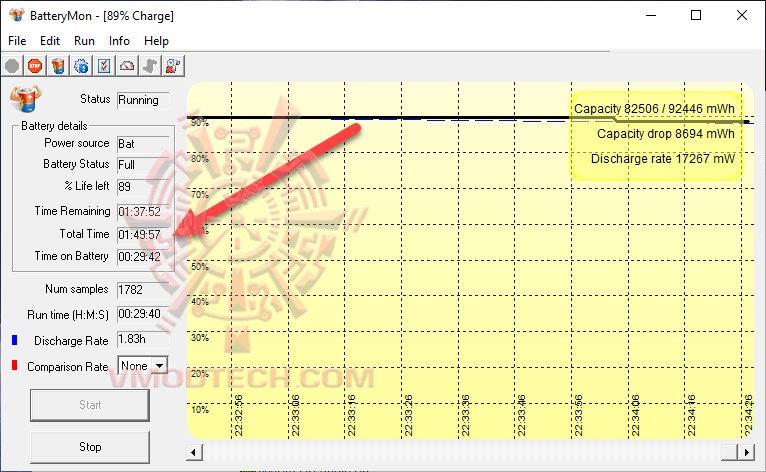766x472 pixels.
Task: Click the red STOP sign toolbar icon
Action: (x=35, y=66)
